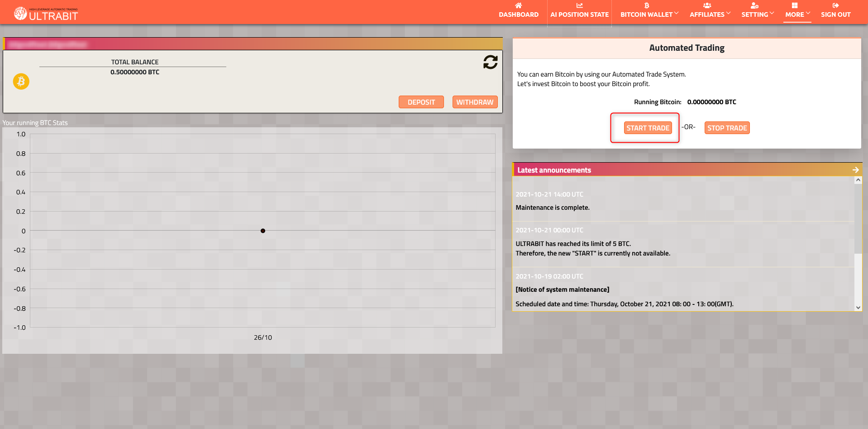Click the Bitcoin Wallet bitcoin icon

(647, 5)
